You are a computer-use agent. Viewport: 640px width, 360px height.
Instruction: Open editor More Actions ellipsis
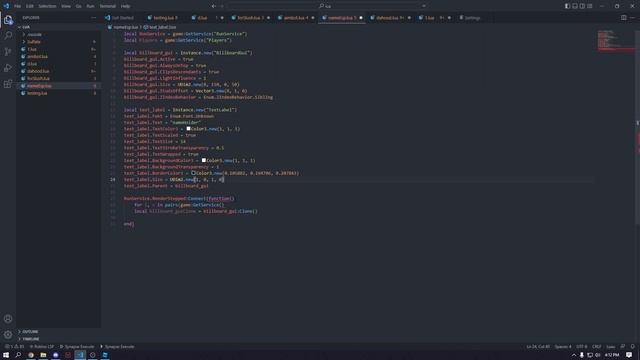632,18
